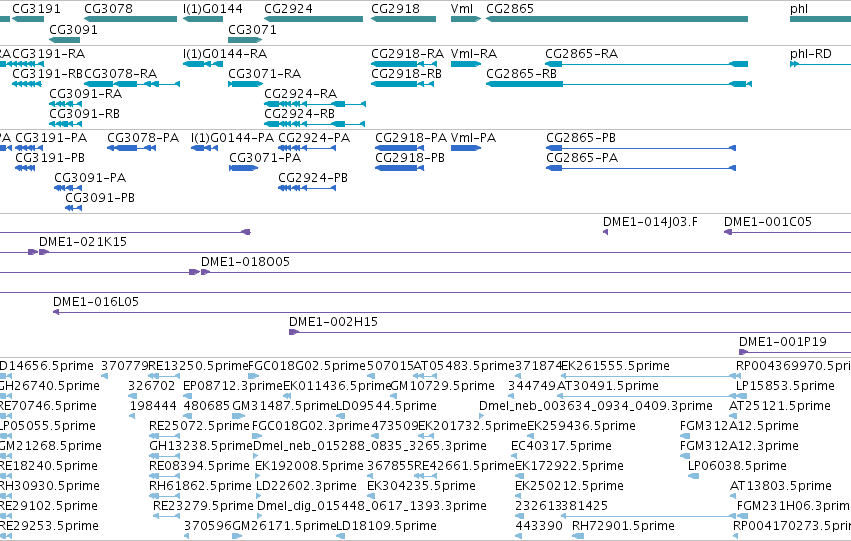
Task: Open transcript CG3191-RB
Action: pos(27,84)
